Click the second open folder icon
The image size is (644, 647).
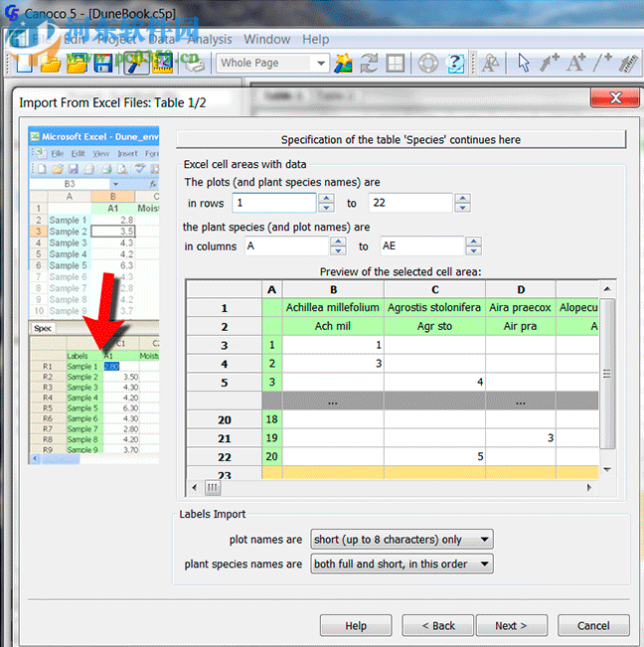[x=78, y=64]
